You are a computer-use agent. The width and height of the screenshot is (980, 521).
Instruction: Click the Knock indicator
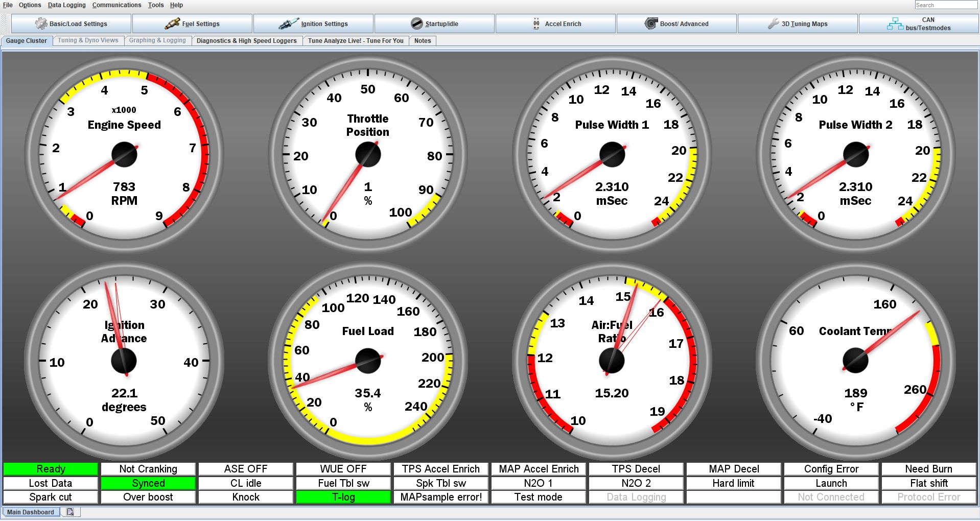246,497
